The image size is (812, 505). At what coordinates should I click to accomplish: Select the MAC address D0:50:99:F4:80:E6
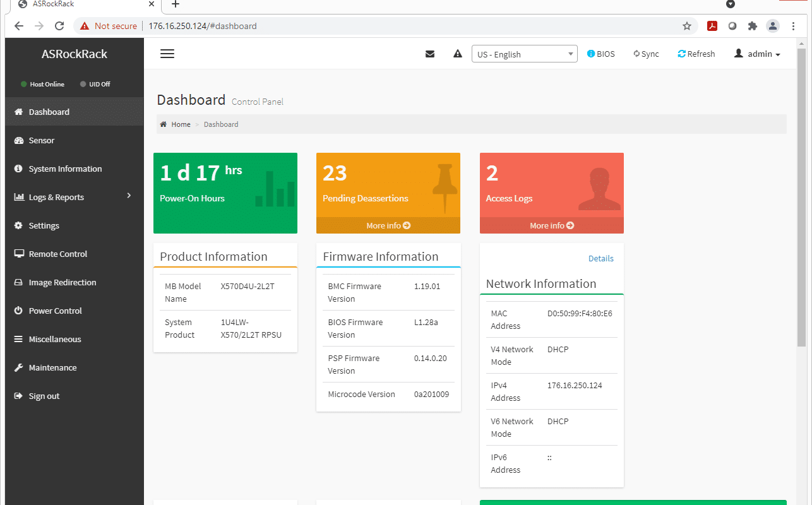[580, 313]
